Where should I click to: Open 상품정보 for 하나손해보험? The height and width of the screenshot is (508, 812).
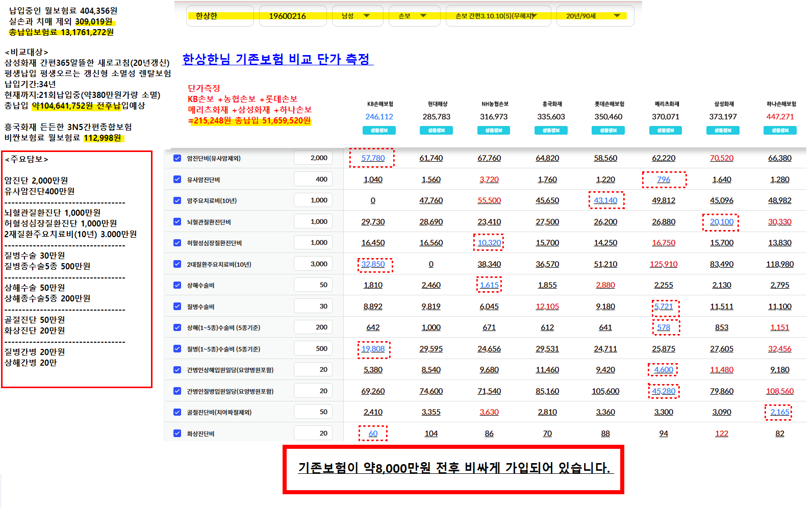(780, 131)
